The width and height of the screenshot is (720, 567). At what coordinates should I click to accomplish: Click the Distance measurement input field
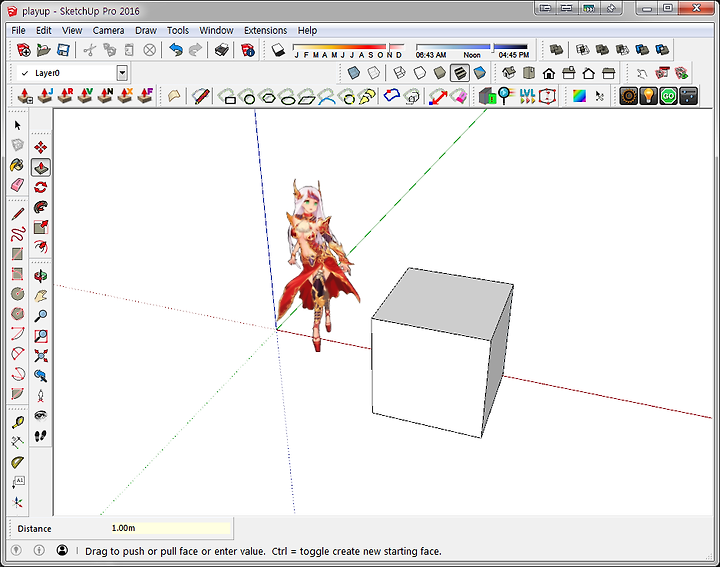[x=170, y=528]
